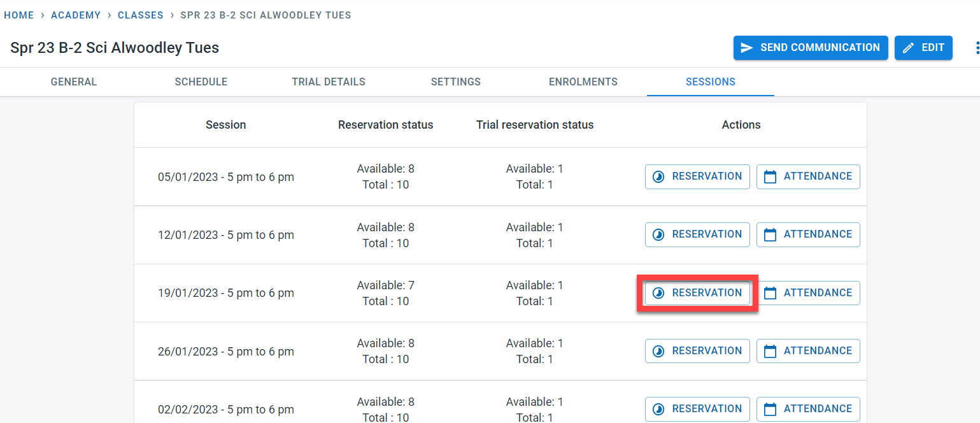Image resolution: width=980 pixels, height=423 pixels.
Task: Open Classes breadcrumb link
Action: (x=140, y=15)
